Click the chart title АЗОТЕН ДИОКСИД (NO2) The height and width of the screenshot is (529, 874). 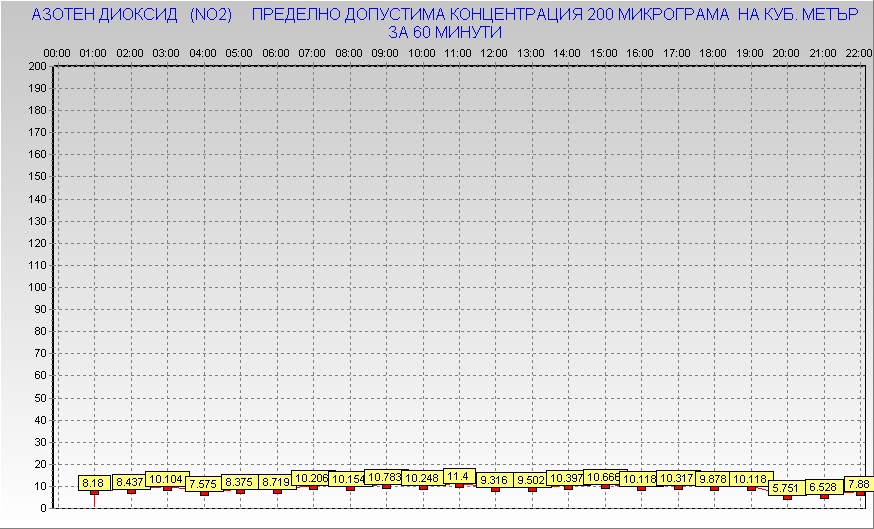[x=132, y=16]
